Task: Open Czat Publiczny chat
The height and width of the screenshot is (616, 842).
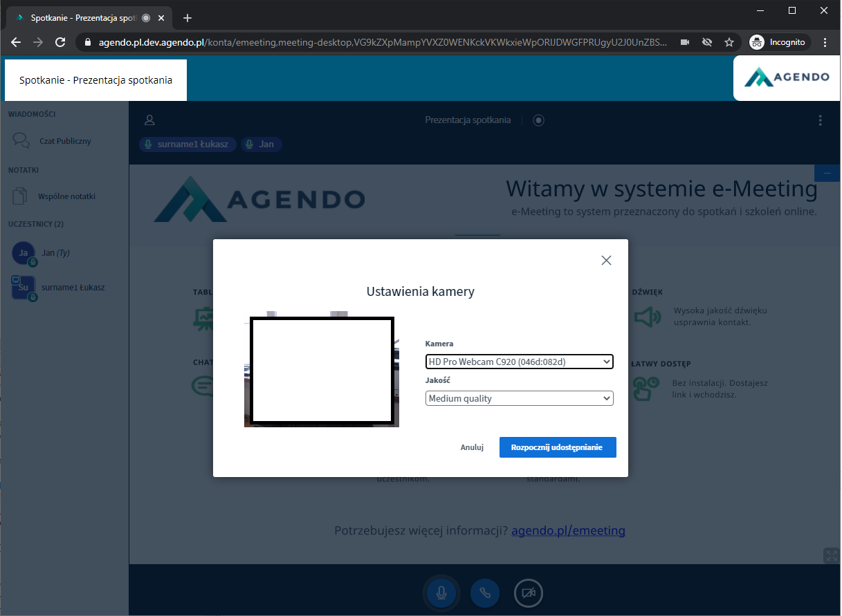Action: tap(64, 141)
